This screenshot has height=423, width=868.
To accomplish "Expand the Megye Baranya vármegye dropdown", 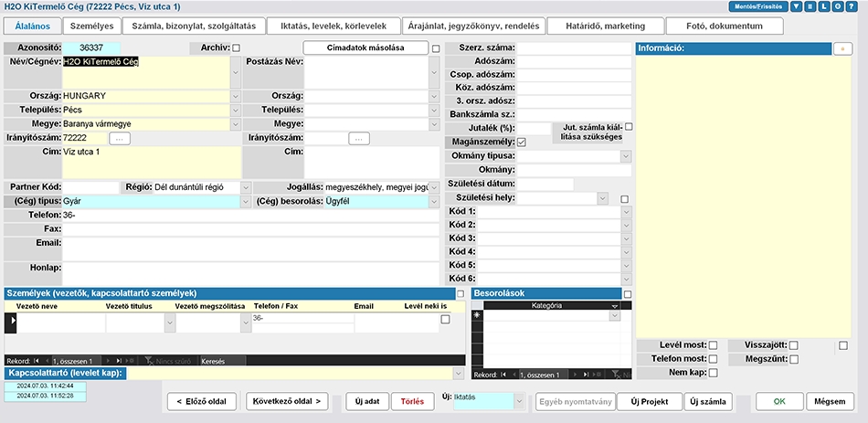I will click(236, 123).
